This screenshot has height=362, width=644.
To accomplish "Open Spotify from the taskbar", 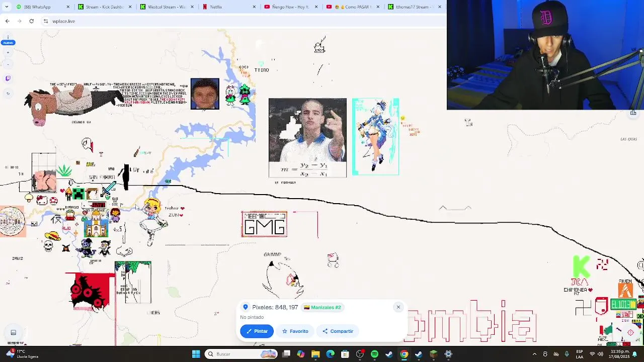I will (374, 354).
